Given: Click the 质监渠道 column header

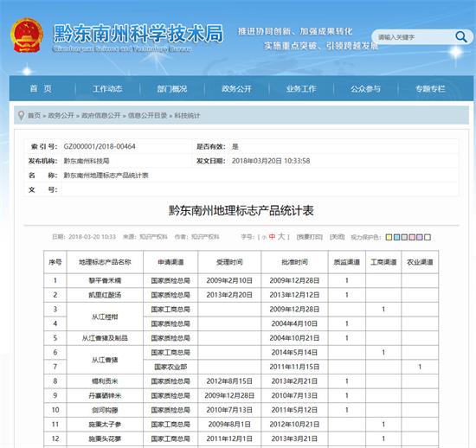Looking at the screenshot, I should [347, 262].
